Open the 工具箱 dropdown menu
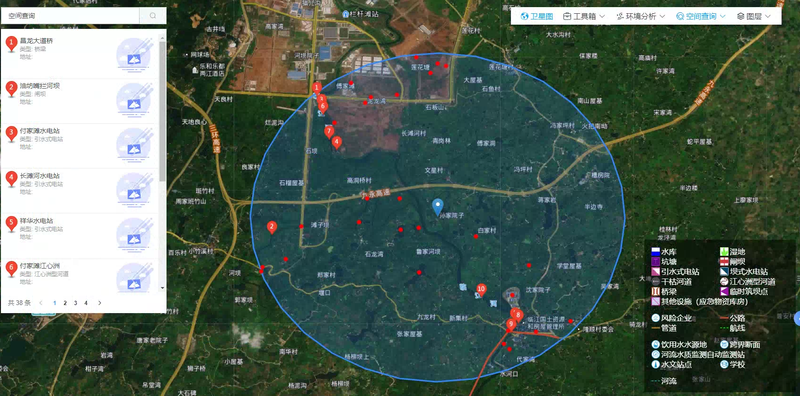The width and height of the screenshot is (800, 396). pyautogui.click(x=584, y=16)
